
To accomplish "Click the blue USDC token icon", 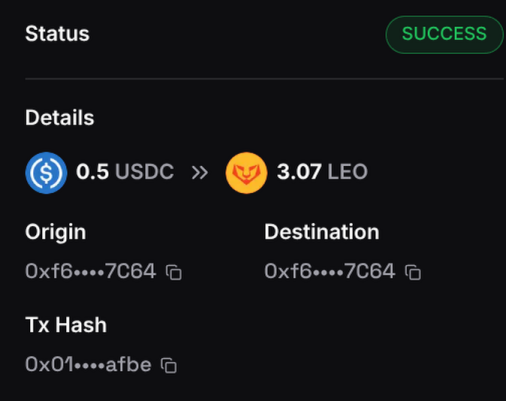I will 46,173.
